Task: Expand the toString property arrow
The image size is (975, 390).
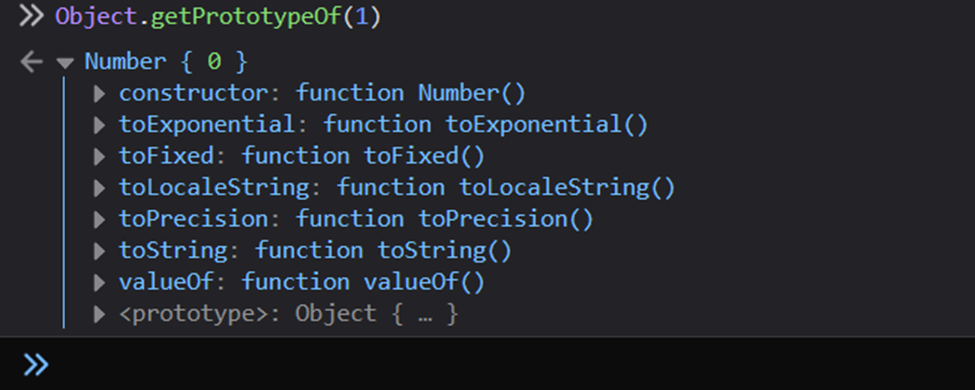Action: (x=99, y=251)
